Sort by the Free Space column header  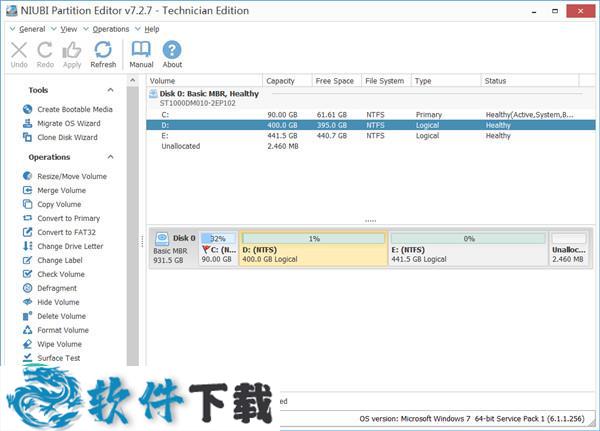(336, 81)
